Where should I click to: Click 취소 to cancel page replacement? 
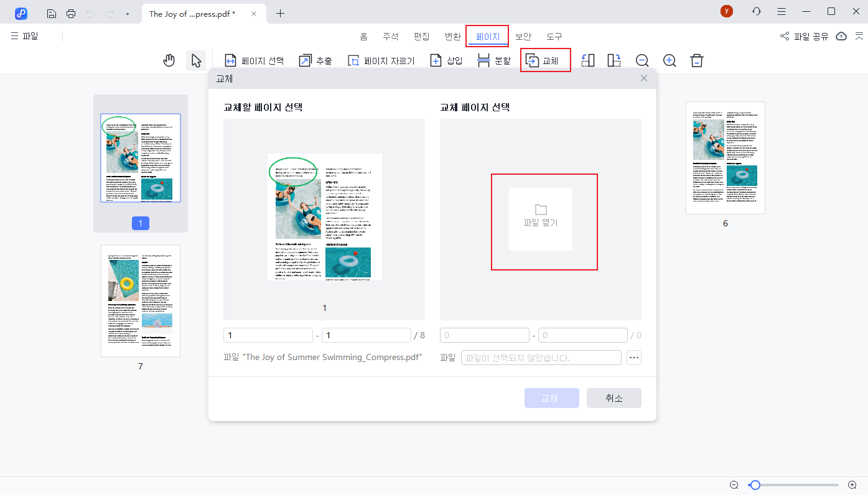pyautogui.click(x=614, y=397)
